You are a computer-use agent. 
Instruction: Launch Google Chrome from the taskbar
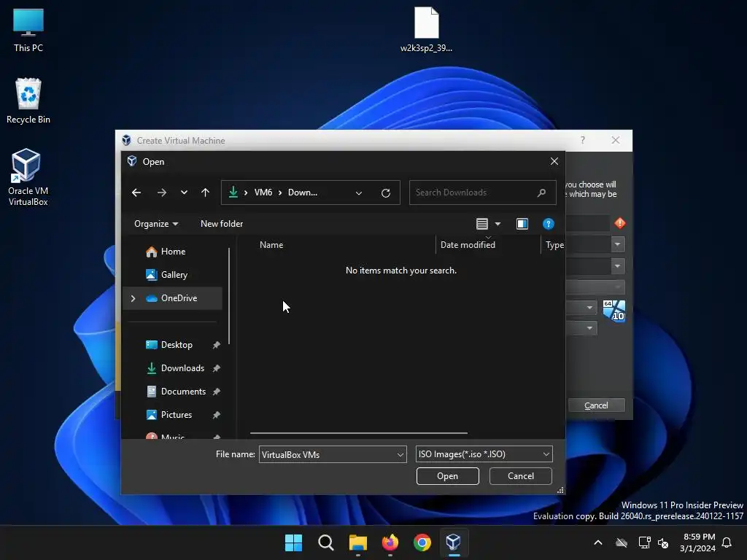pyautogui.click(x=422, y=542)
